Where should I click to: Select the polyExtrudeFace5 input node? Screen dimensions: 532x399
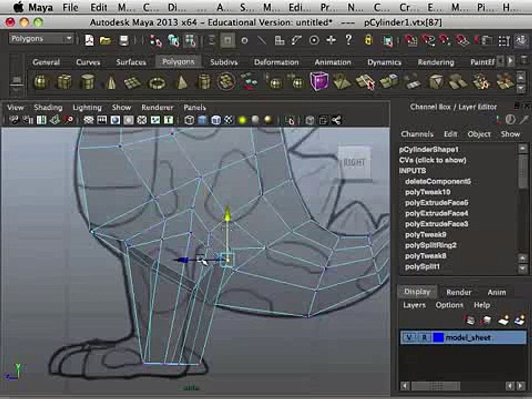[x=437, y=203]
